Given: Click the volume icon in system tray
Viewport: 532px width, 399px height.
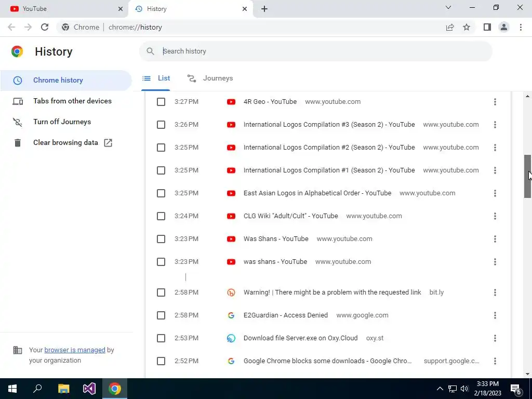Looking at the screenshot, I should click(464, 389).
